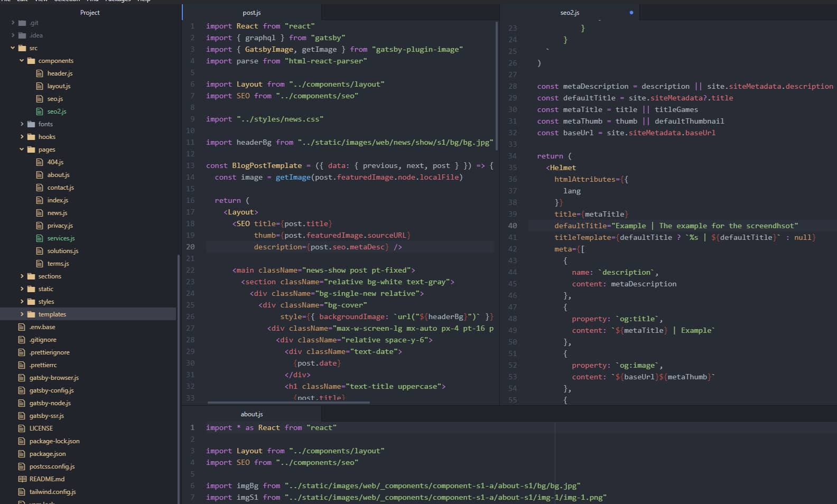Switch to the post.js tab
Screen dimensions: 837x504
click(x=252, y=13)
